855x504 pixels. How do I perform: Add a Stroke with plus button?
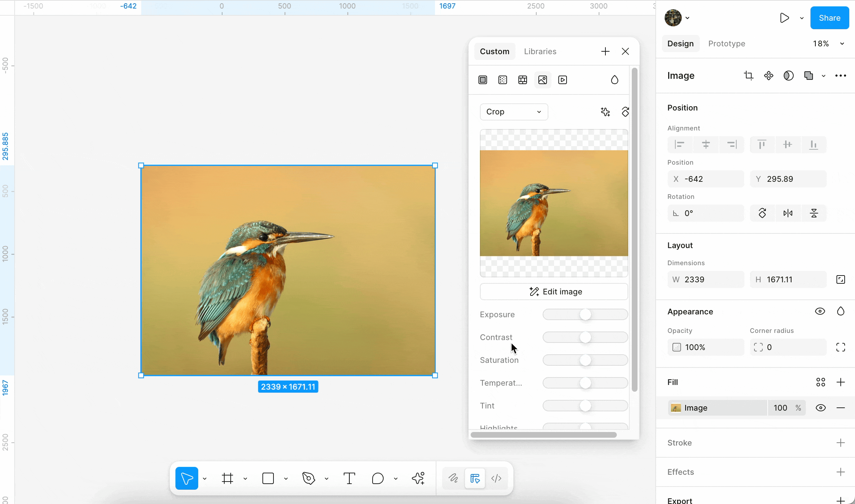click(x=841, y=443)
